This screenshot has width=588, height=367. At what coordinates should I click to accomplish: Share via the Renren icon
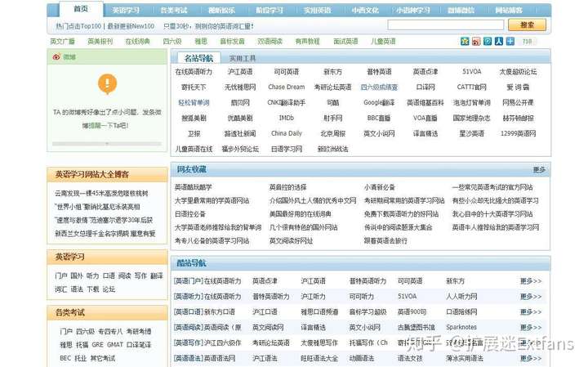point(498,42)
